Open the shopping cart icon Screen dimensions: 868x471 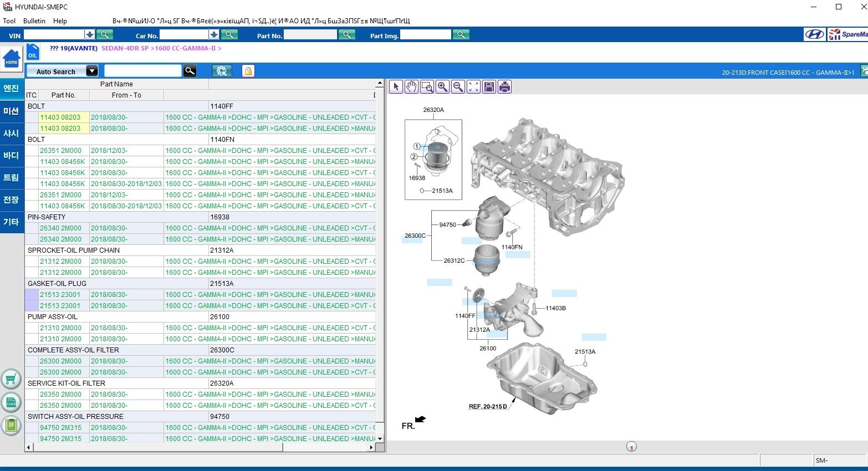[x=11, y=380]
